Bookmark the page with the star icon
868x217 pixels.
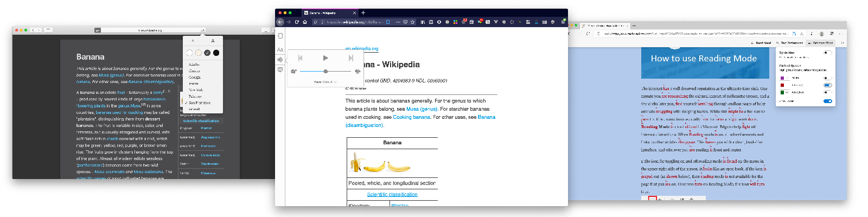pos(413,22)
